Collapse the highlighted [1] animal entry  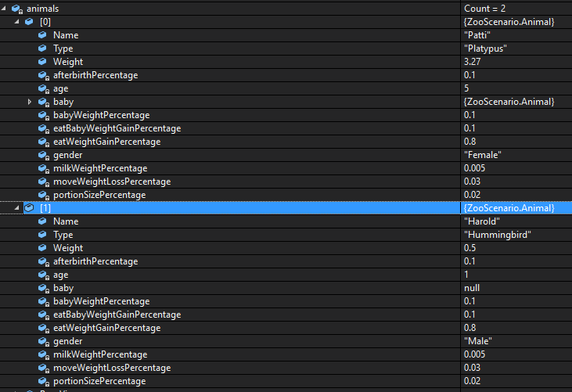click(16, 208)
